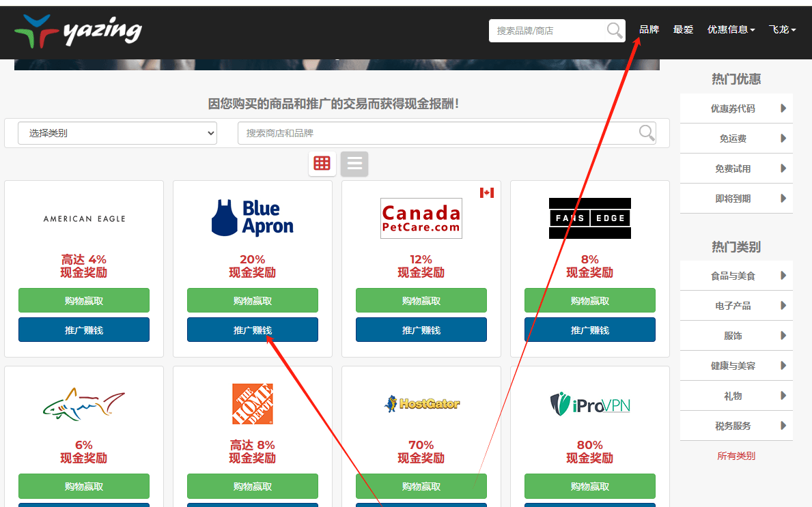
Task: Expand the 优惠信息 menu
Action: (x=731, y=29)
